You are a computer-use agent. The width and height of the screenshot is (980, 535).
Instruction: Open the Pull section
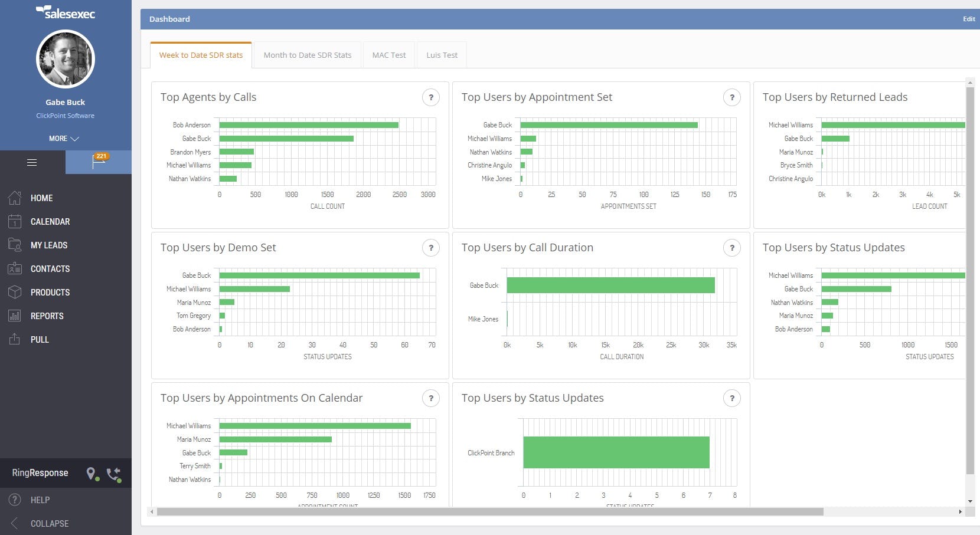click(x=40, y=340)
